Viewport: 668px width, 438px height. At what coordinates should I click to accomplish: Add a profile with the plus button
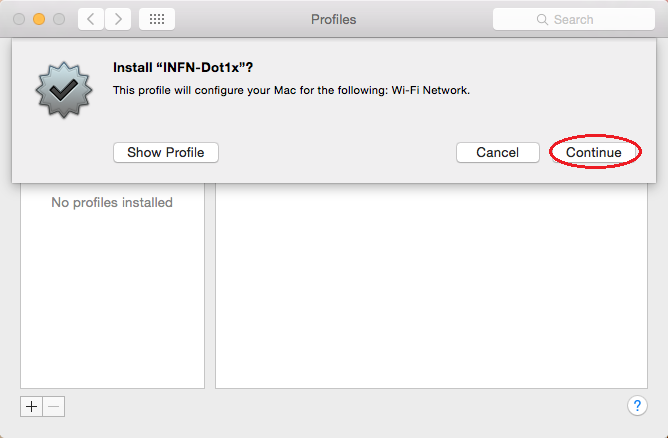(31, 406)
